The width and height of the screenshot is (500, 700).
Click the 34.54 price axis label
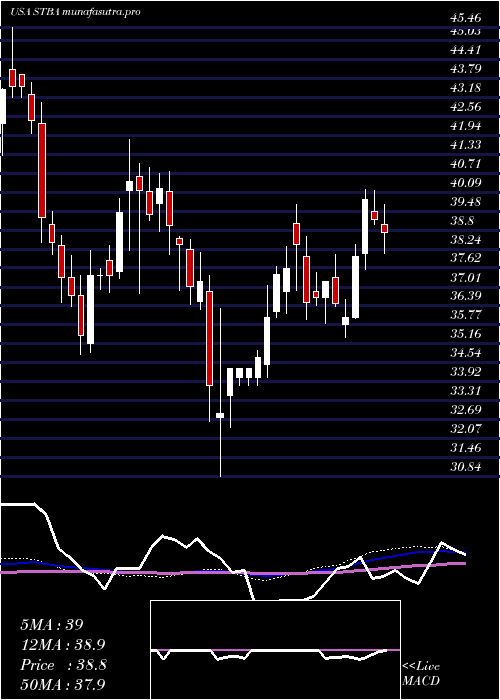pos(466,353)
